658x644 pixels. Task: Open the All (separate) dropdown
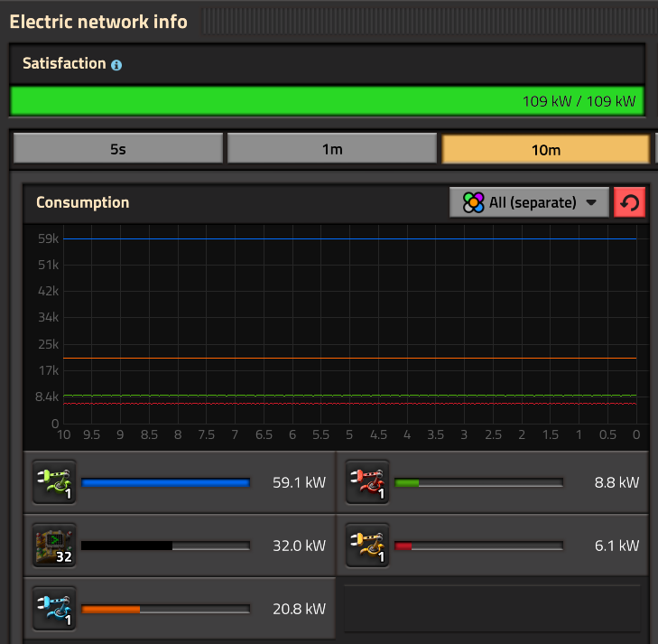529,202
